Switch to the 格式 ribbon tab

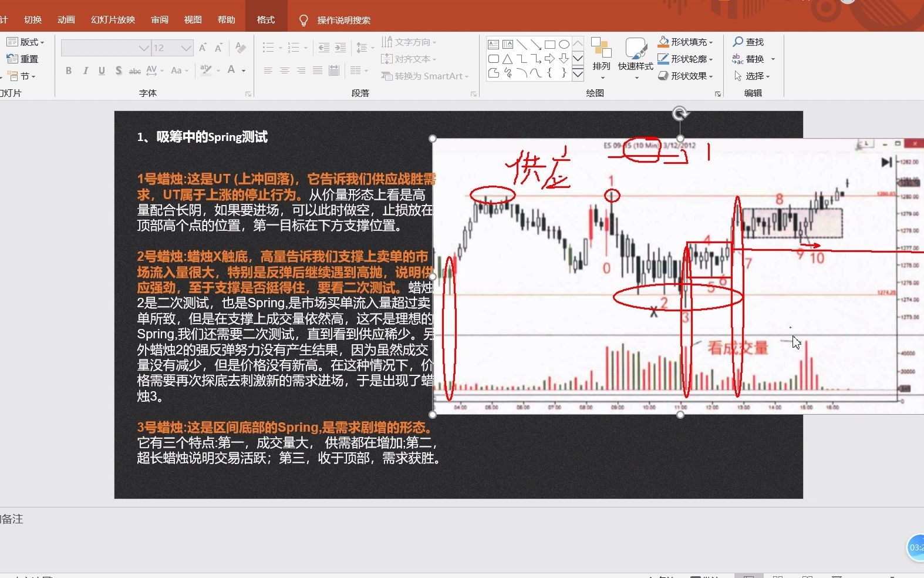click(x=266, y=20)
